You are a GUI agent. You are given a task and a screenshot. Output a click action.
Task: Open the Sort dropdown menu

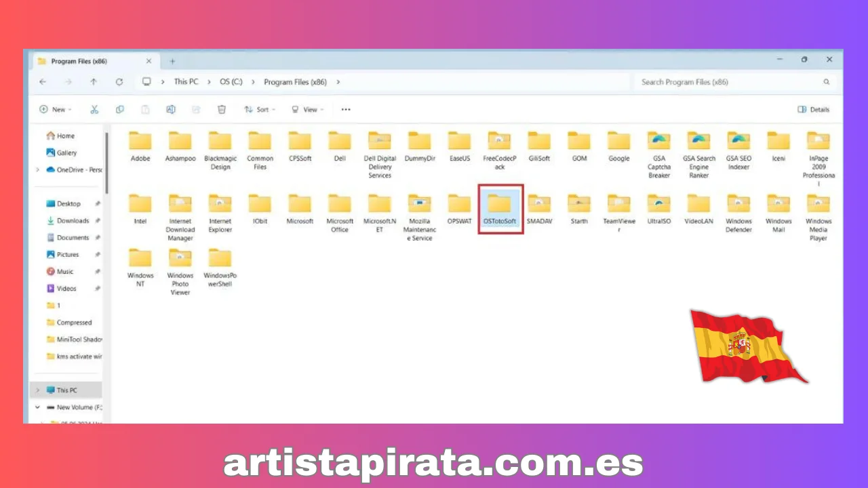(x=260, y=109)
